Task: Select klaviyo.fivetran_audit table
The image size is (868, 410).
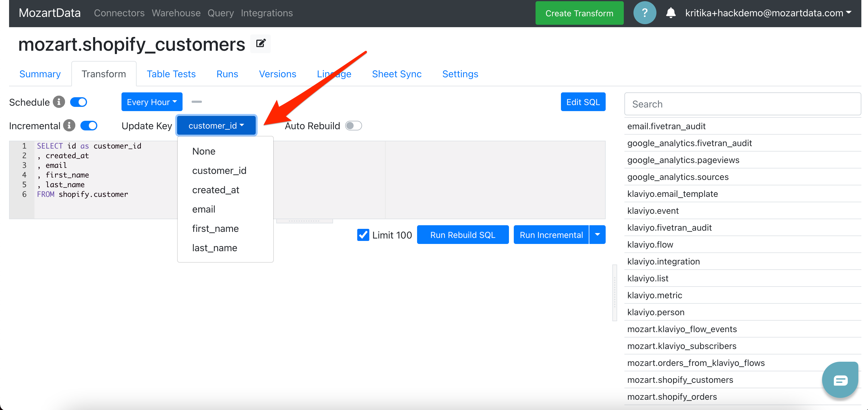Action: point(742,228)
